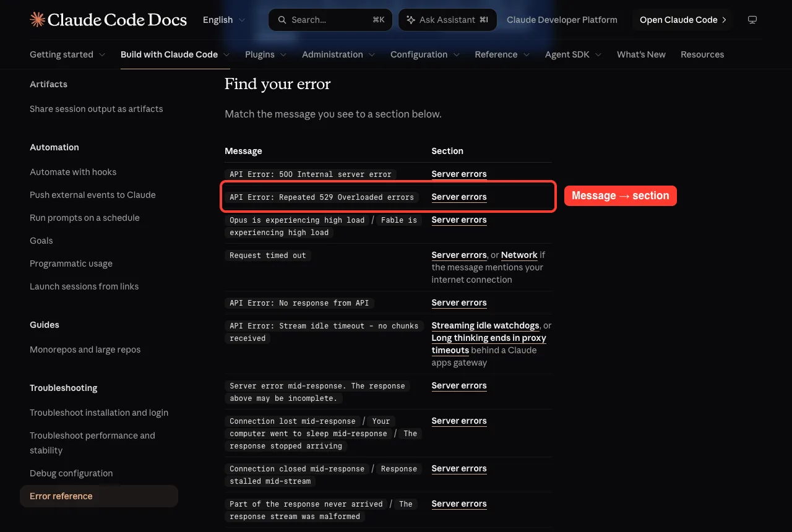Open Troubleshoot installation and login

pos(99,413)
